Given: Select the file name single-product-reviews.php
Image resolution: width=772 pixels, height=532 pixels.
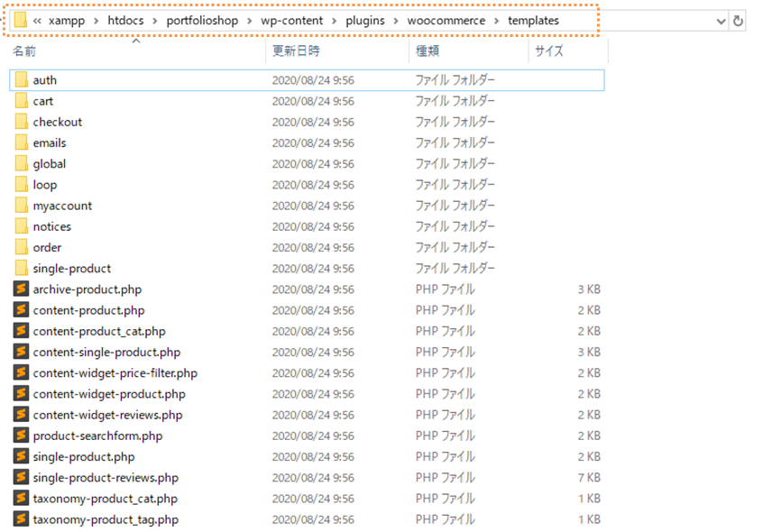Looking at the screenshot, I should tap(106, 478).
